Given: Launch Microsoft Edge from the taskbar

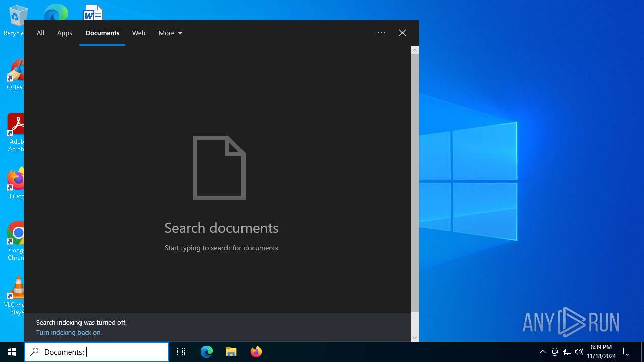Looking at the screenshot, I should pyautogui.click(x=207, y=352).
